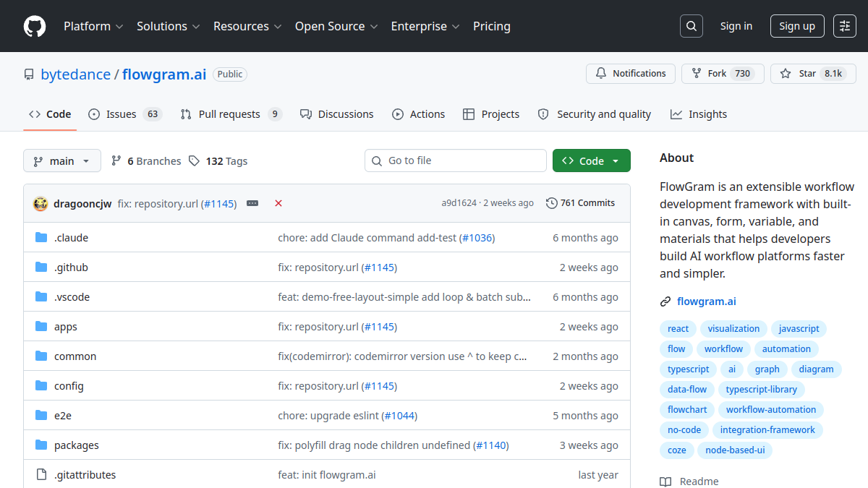Image resolution: width=868 pixels, height=488 pixels.
Task: Click the tag icon next to 132 Tags
Action: 194,161
